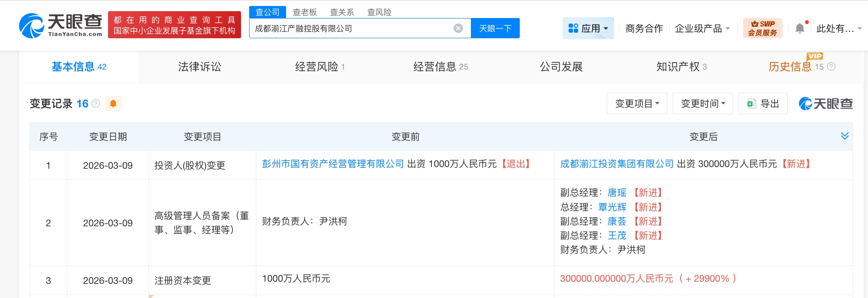The width and height of the screenshot is (868, 298).
Task: Switch to the 法律诉讼 tab
Action: point(199,67)
